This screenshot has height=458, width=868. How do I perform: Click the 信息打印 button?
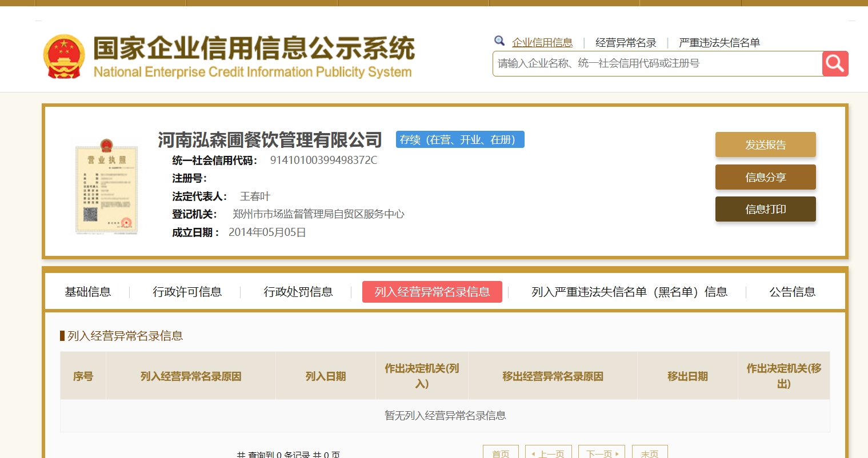tap(766, 209)
